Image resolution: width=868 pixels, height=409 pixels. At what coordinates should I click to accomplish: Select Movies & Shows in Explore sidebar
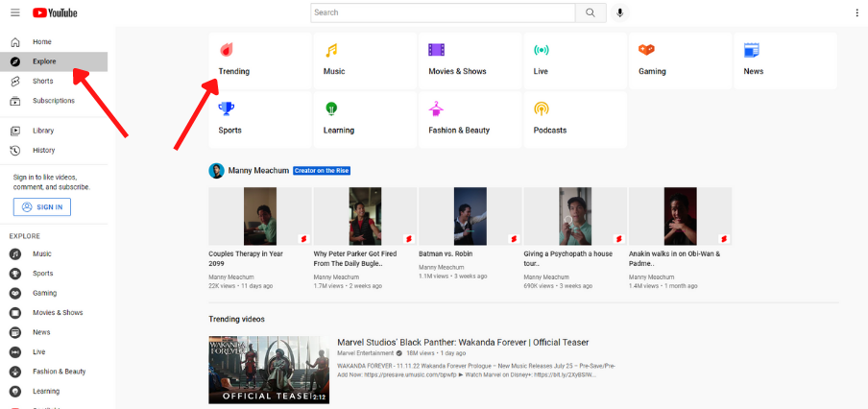pyautogui.click(x=58, y=312)
